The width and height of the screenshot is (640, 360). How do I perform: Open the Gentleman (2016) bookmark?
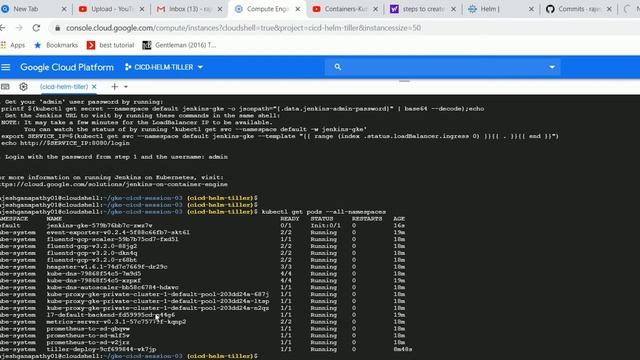[179, 45]
